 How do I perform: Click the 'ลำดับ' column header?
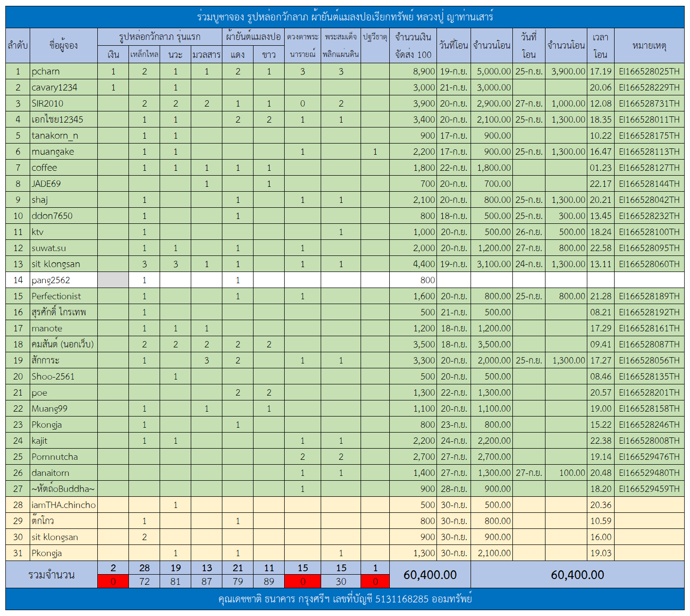click(18, 46)
